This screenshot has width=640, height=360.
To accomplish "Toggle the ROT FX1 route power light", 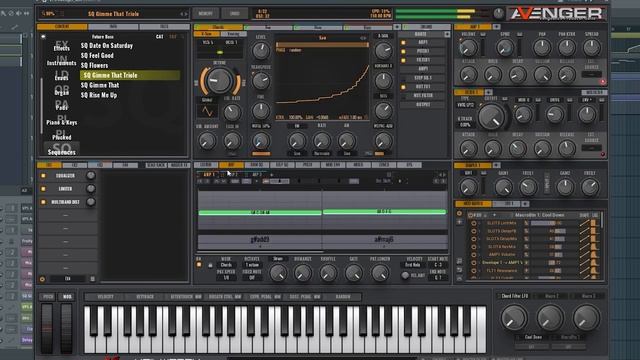I will (403, 87).
